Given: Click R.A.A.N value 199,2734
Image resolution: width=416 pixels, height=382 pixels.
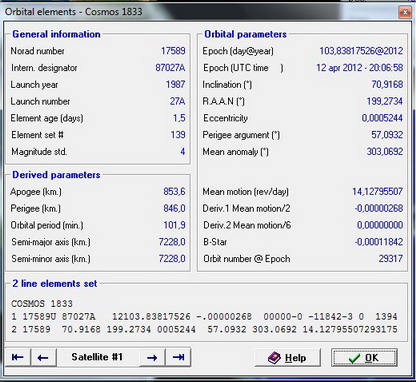Looking at the screenshot, I should tap(385, 101).
